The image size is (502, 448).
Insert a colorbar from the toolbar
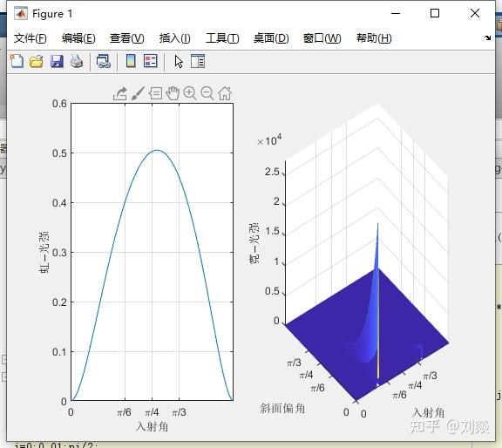point(131,61)
